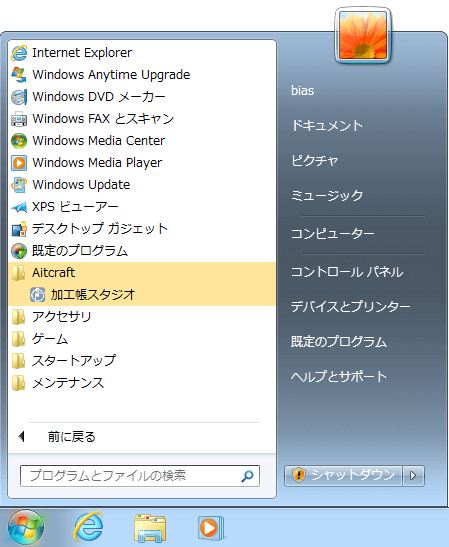This screenshot has width=449, height=547.
Task: Expand the メンテナンス folder
Action: click(x=142, y=383)
